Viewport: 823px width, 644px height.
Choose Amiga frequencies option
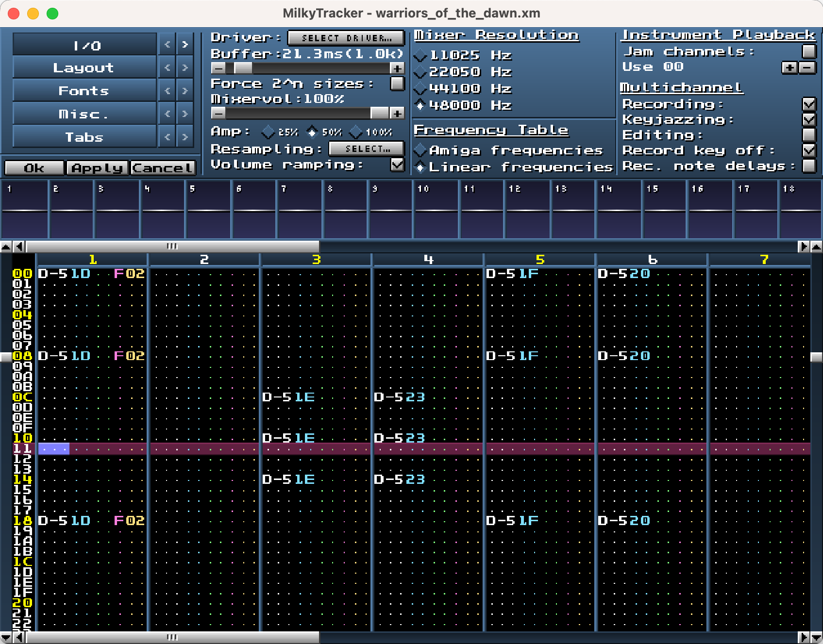click(420, 150)
